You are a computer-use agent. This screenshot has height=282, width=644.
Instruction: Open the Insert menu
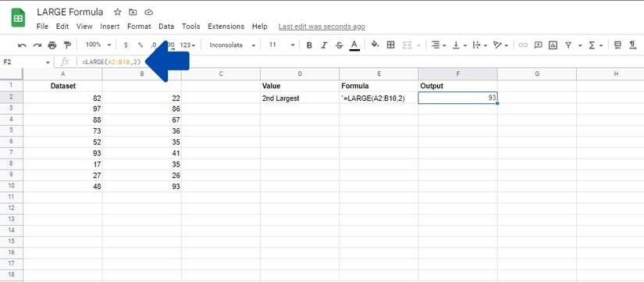[x=109, y=27]
